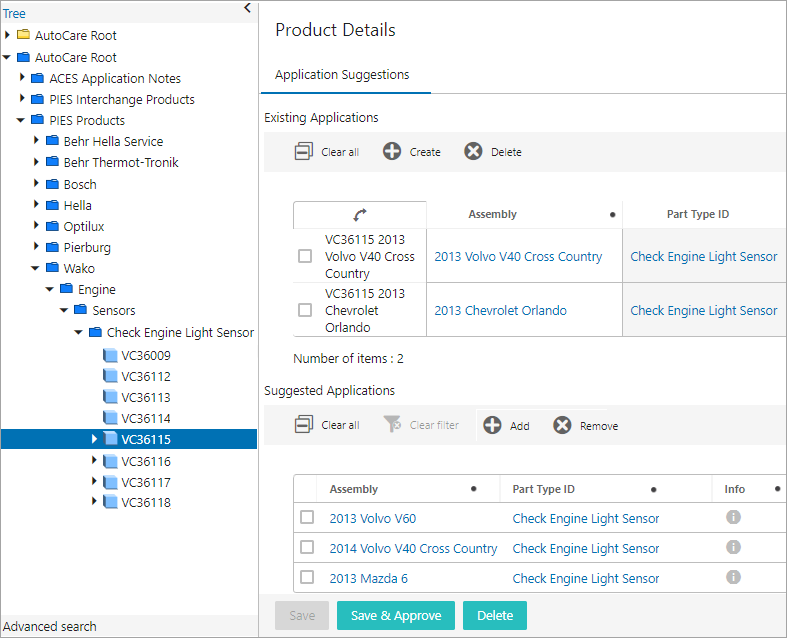This screenshot has height=638, width=787.
Task: Open the 2013 Mazda 6 link
Action: point(368,579)
